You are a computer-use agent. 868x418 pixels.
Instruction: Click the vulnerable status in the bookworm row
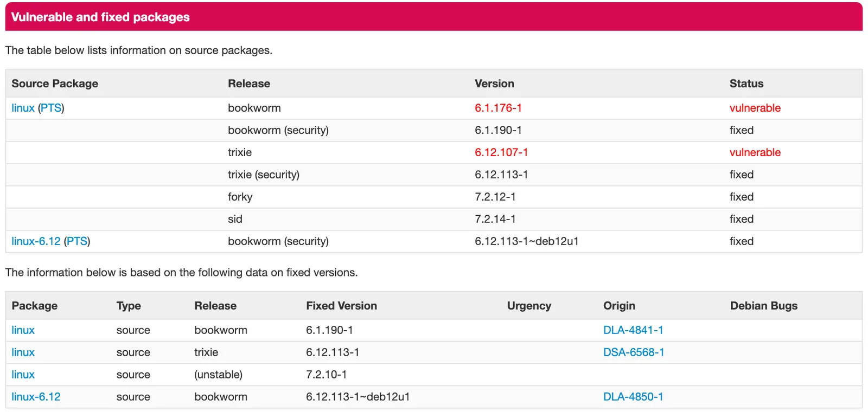click(755, 108)
